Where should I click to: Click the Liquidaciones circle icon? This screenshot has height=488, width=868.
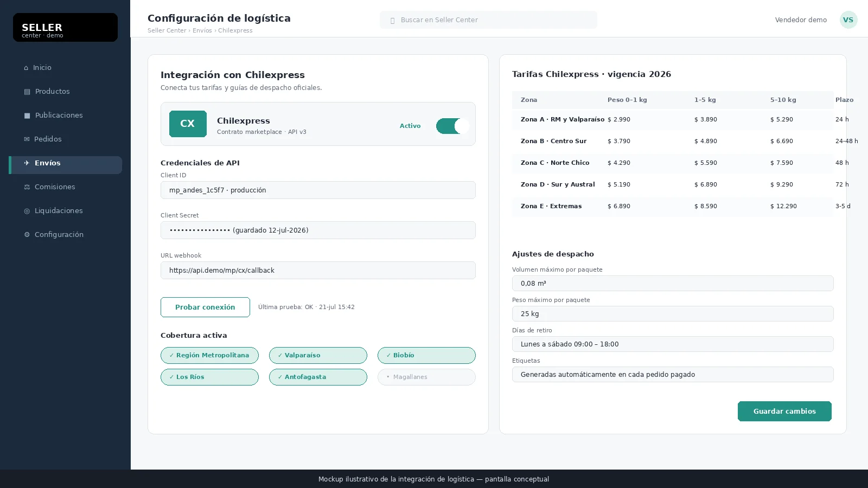(27, 211)
